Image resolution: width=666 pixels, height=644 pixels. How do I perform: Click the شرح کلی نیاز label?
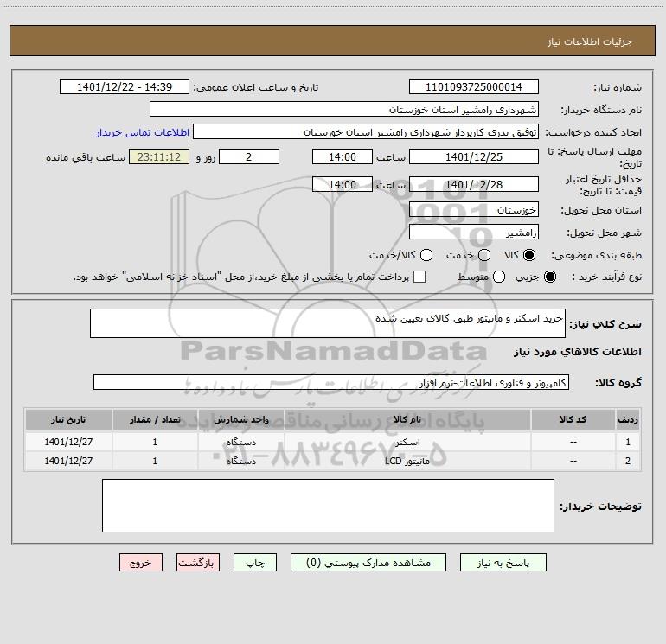[x=605, y=324]
